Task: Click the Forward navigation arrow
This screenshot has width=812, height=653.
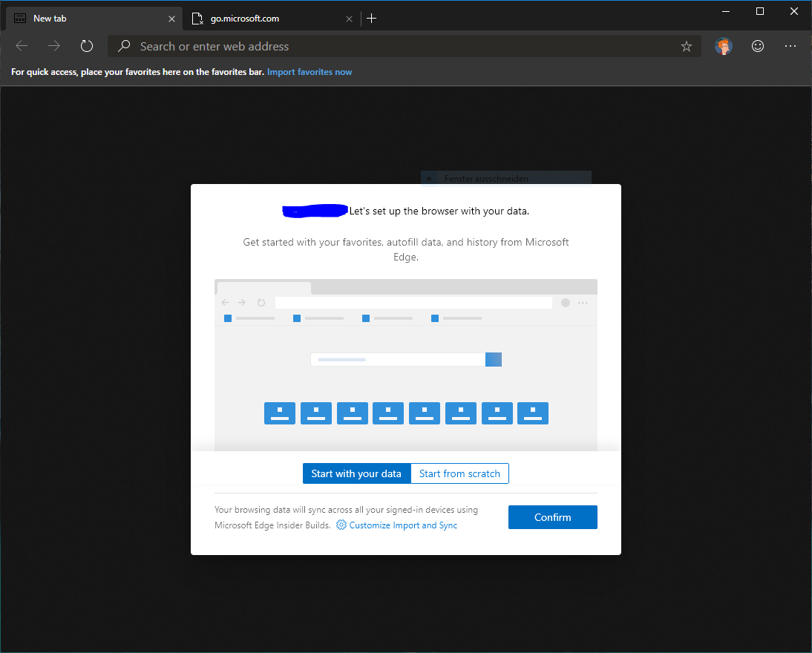Action: pos(54,46)
